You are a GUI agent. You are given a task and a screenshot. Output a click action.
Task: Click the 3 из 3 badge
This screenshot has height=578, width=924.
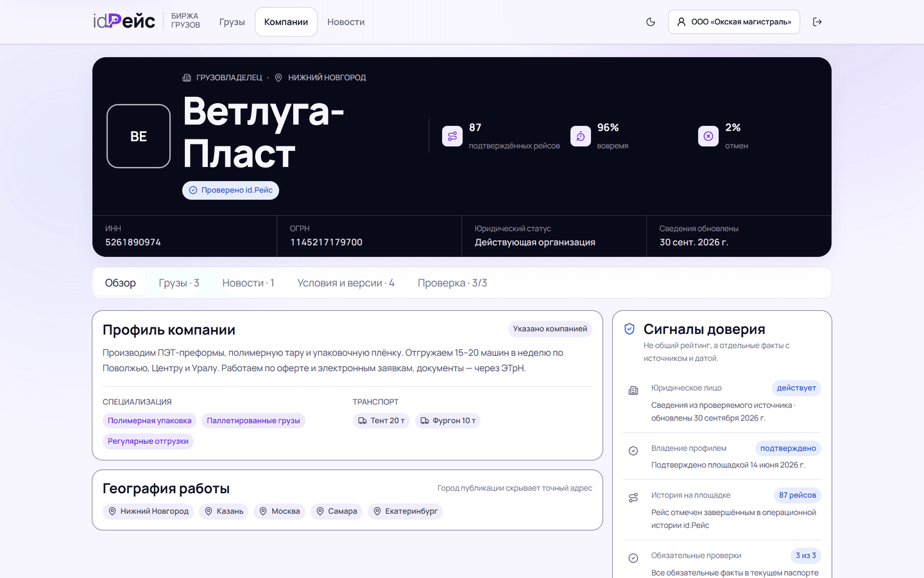point(806,556)
